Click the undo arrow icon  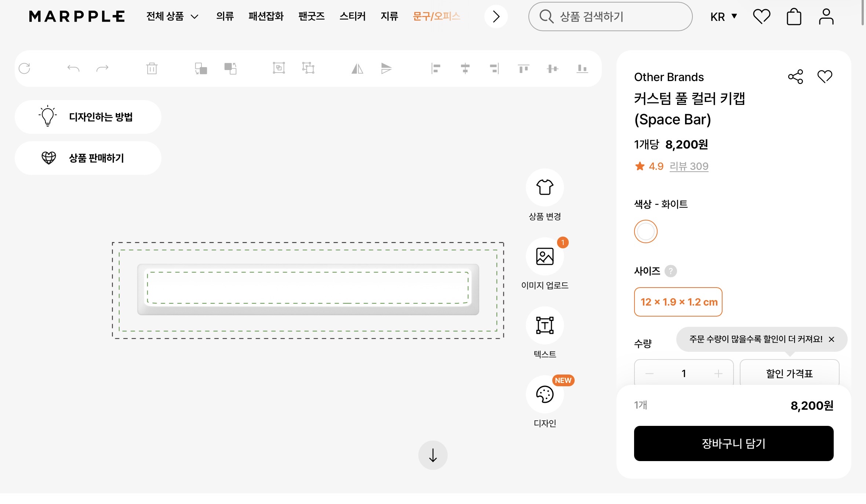coord(73,68)
